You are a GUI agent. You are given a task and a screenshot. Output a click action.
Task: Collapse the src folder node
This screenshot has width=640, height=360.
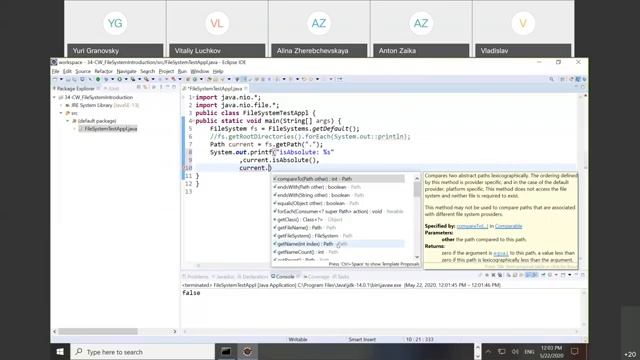61,113
